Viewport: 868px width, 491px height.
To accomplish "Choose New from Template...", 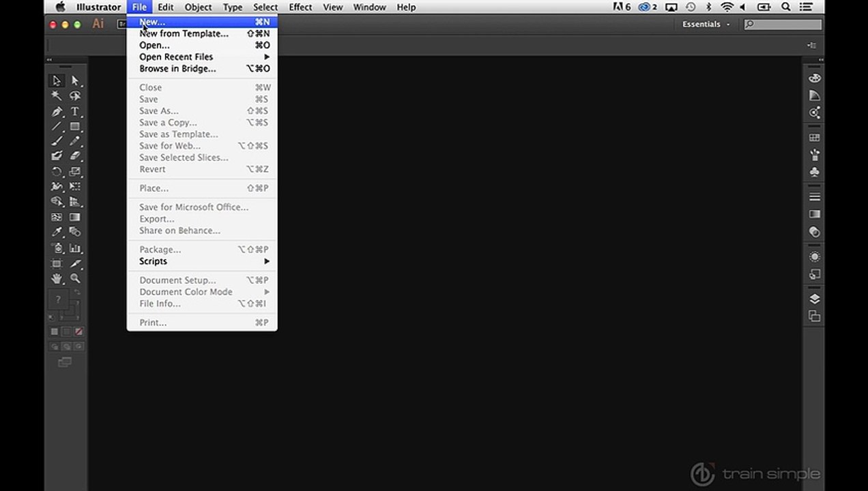I will pyautogui.click(x=202, y=33).
